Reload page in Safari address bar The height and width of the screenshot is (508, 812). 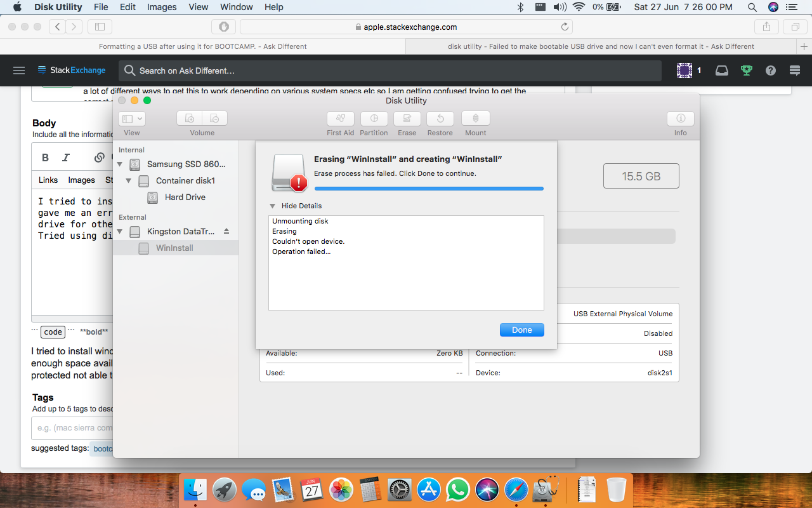pyautogui.click(x=565, y=27)
